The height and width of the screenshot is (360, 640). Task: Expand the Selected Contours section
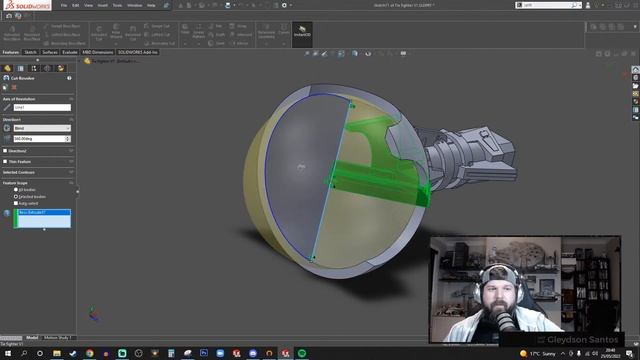[71, 172]
